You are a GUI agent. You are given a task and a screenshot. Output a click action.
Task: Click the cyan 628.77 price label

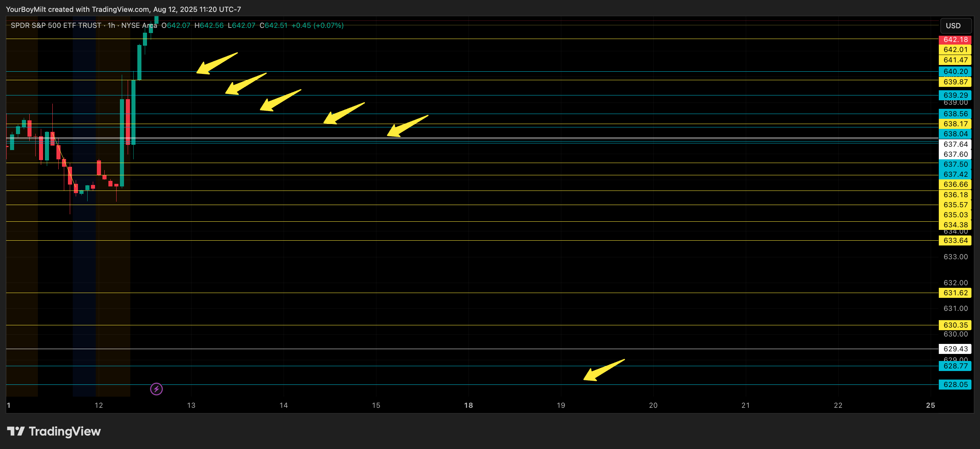955,366
